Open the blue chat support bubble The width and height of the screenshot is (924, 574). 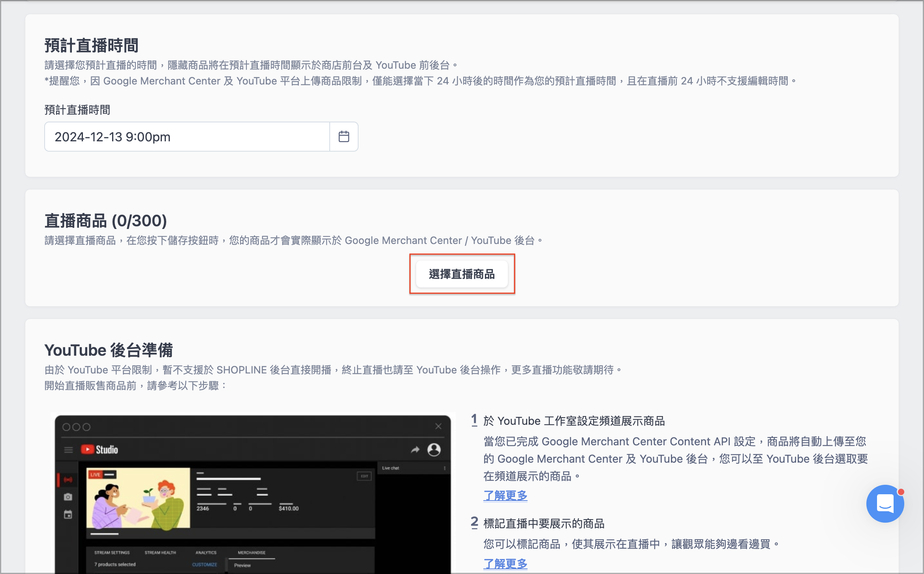[x=885, y=503]
